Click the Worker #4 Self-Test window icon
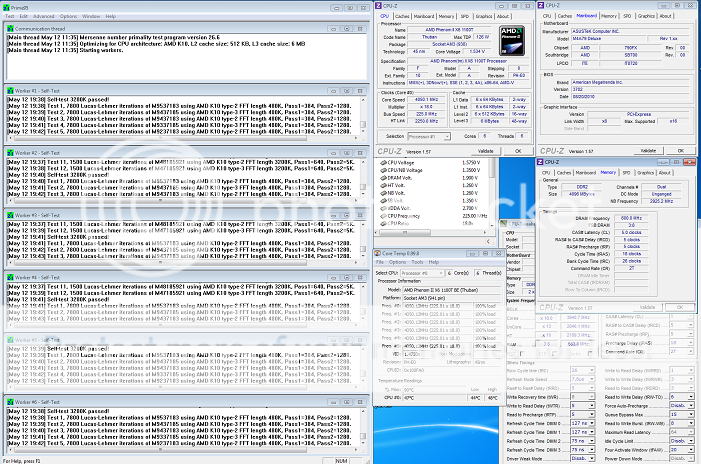Viewport: 701px width, 464px height. [10, 277]
